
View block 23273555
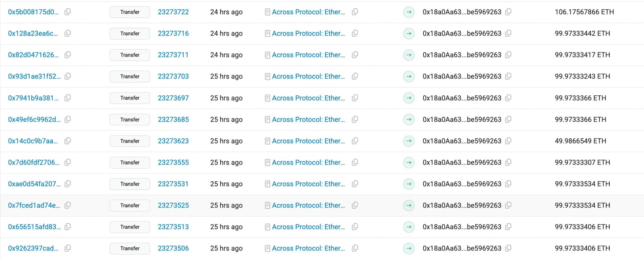pos(173,163)
